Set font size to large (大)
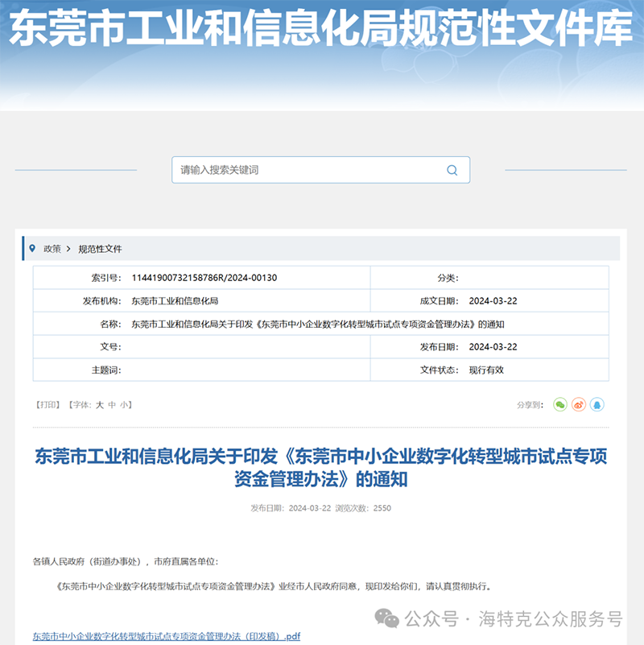This screenshot has width=644, height=645. (x=100, y=405)
